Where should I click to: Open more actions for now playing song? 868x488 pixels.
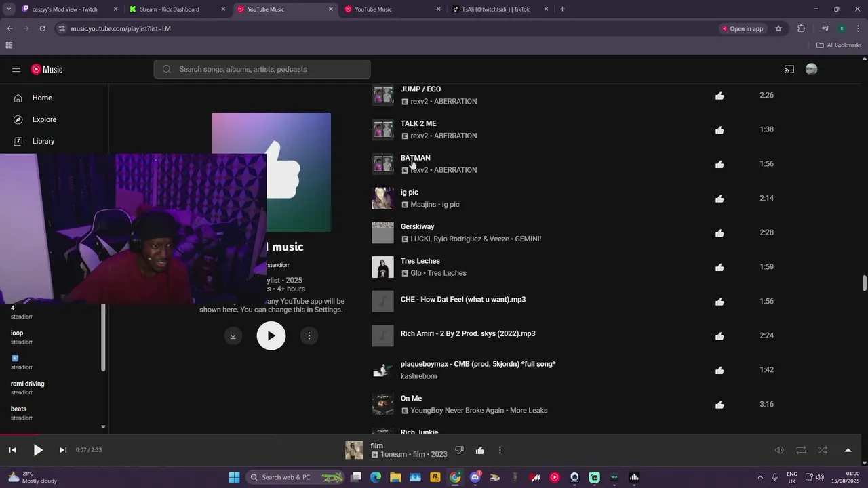point(500,450)
